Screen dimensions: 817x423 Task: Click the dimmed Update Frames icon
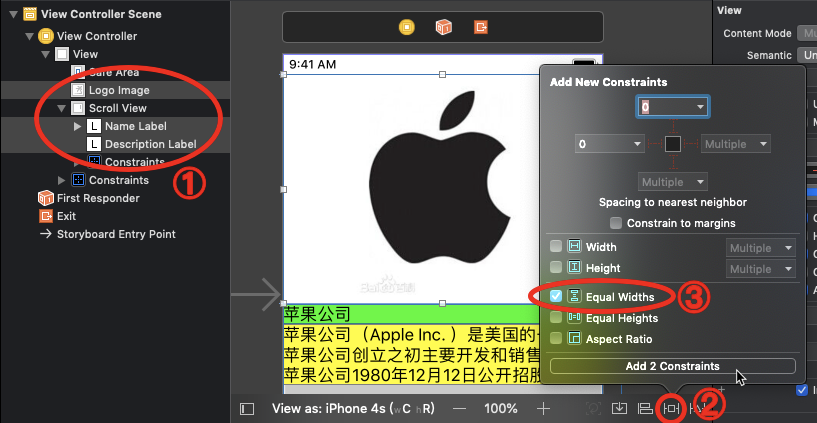(x=593, y=409)
